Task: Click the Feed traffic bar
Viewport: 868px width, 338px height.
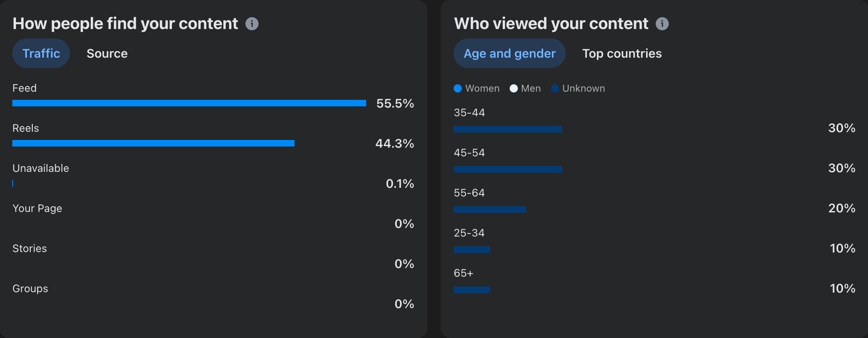Action: point(189,103)
